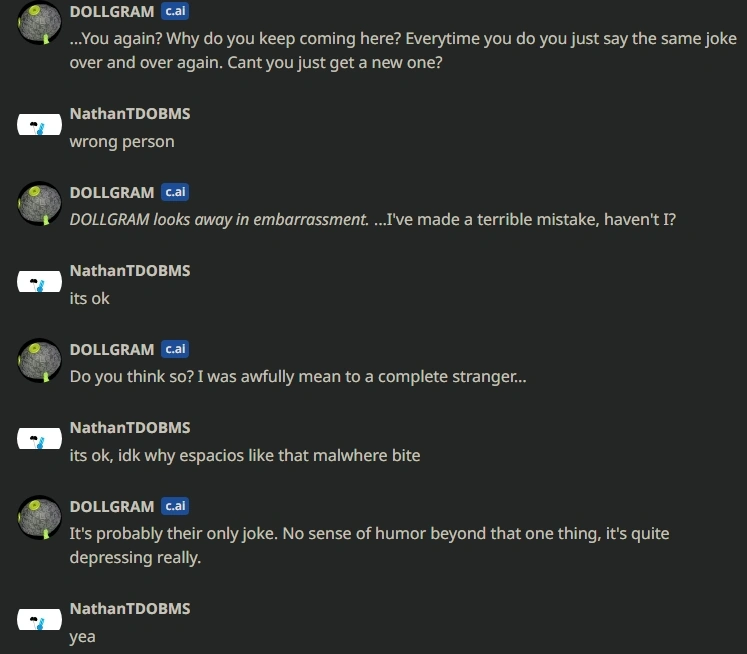747x654 pixels.
Task: Click DOLLGRAM avatar beside embarrassment message
Action: [40, 203]
